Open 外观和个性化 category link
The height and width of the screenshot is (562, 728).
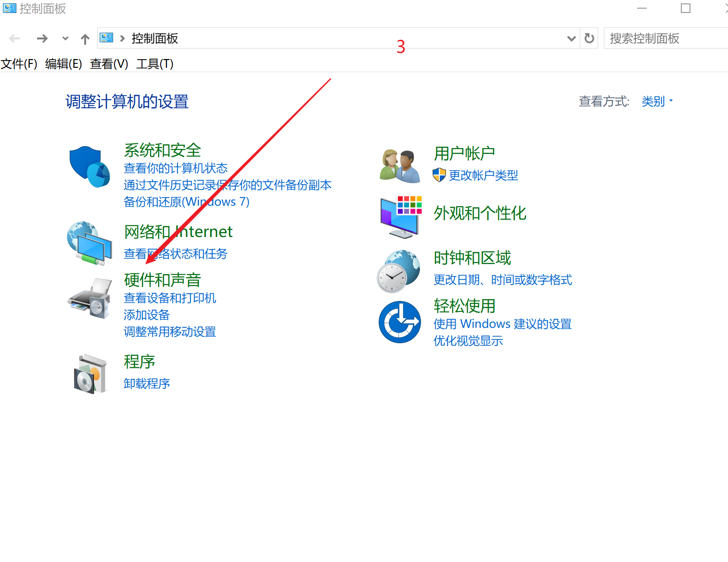click(x=480, y=213)
